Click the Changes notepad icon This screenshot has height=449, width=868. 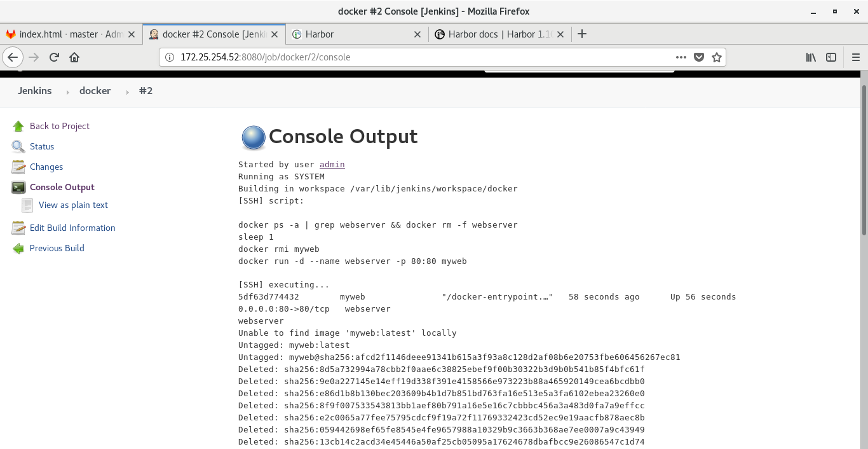tap(18, 167)
